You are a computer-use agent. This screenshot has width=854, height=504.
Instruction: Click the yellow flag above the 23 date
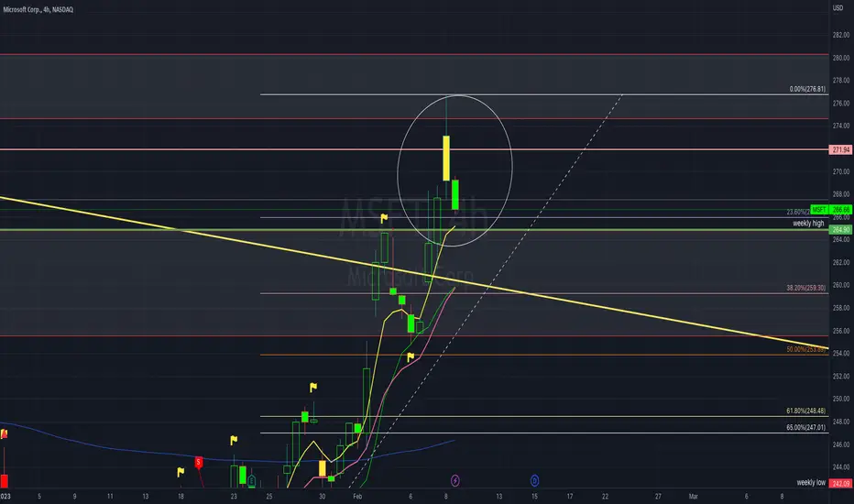pyautogui.click(x=234, y=440)
